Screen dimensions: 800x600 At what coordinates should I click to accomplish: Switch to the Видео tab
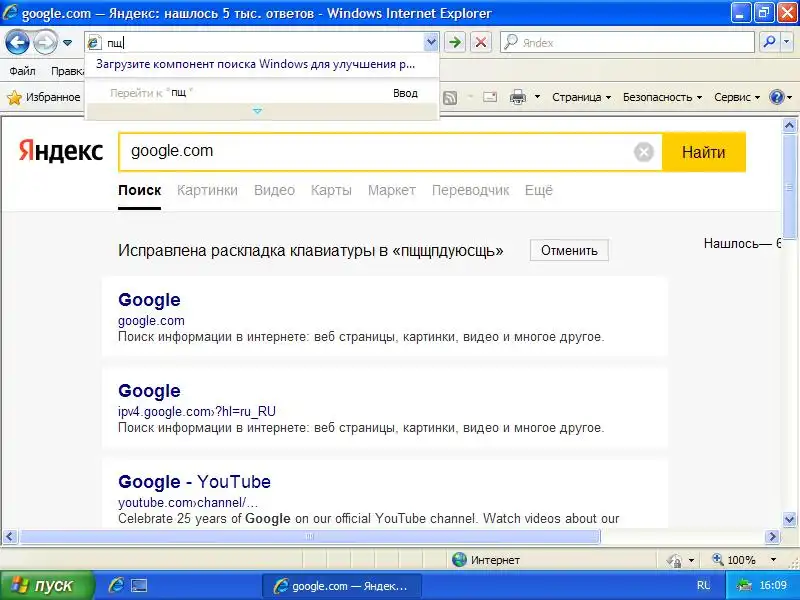[x=274, y=190]
